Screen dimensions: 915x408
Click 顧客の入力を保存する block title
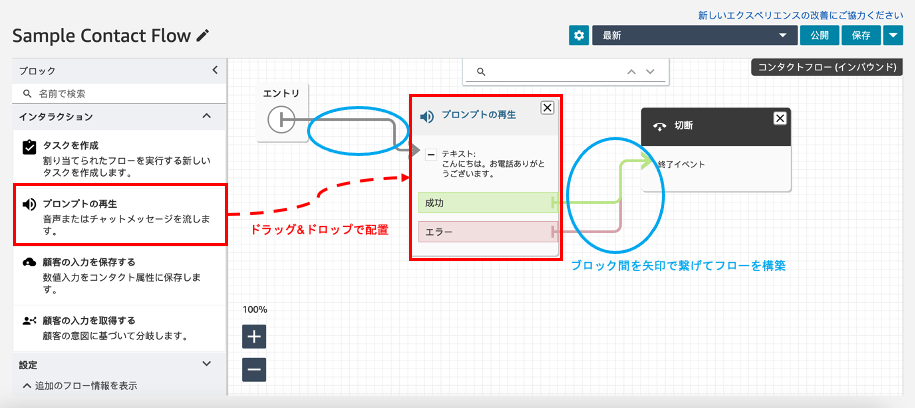(x=89, y=262)
